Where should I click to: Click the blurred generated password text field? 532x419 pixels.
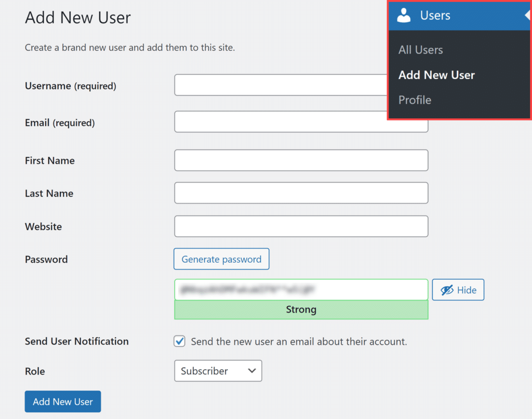[301, 290]
